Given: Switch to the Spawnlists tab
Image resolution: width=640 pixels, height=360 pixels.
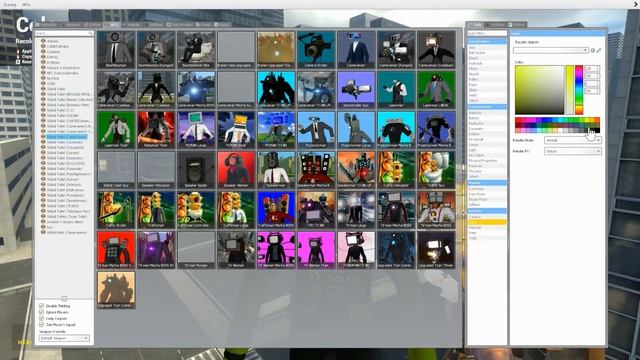Looking at the screenshot, I should [x=47, y=24].
